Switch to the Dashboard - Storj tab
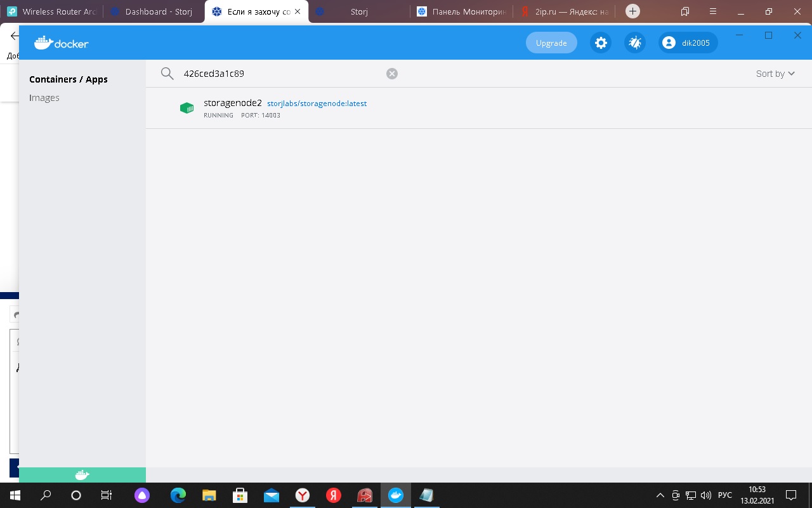The image size is (812, 508). tap(154, 11)
